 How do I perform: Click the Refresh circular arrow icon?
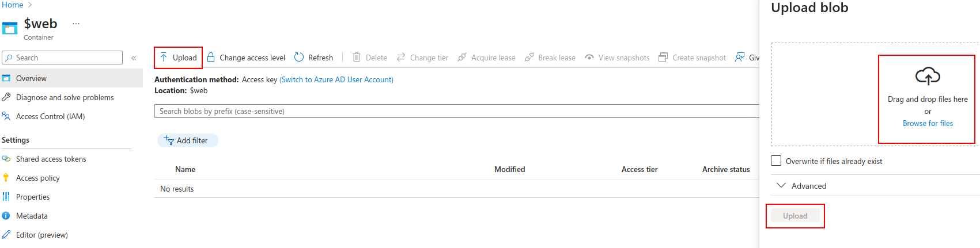point(299,58)
